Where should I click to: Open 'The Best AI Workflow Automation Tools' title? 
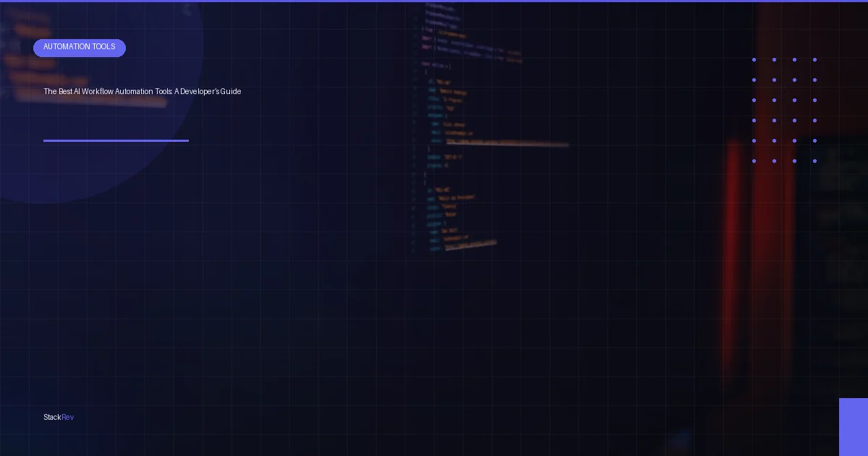142,92
